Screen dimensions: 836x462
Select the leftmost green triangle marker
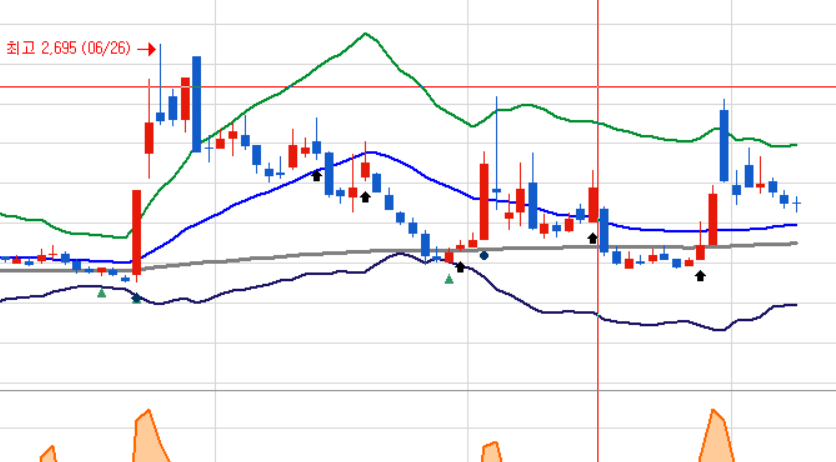tap(101, 293)
